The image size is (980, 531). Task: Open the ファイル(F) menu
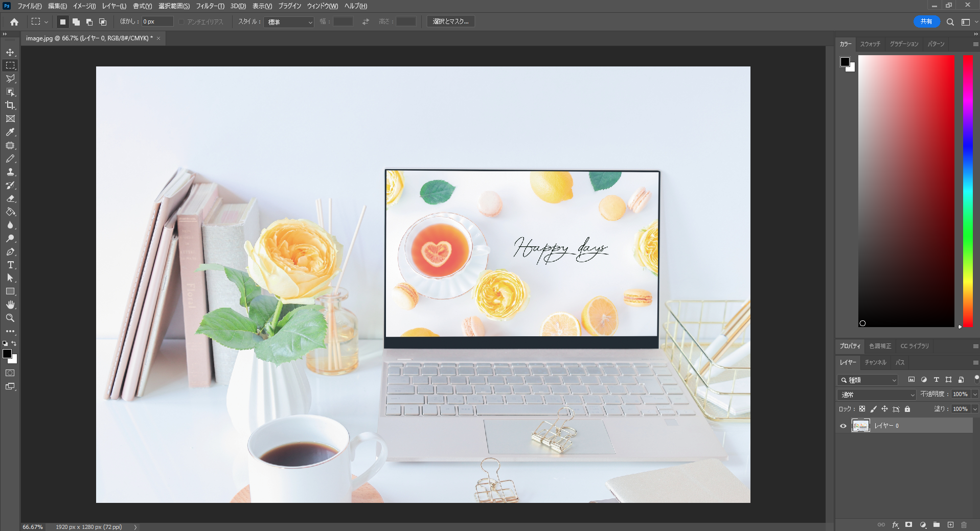(x=30, y=6)
